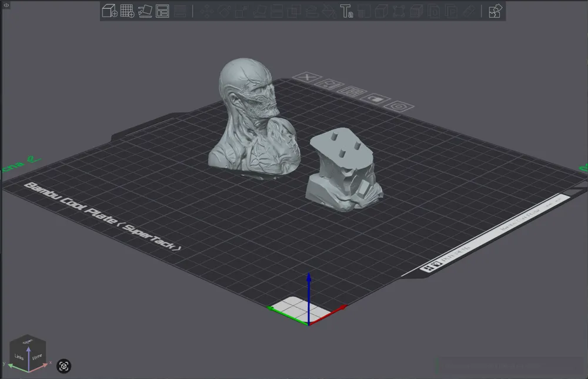Open the plate settings icon on the bed

coord(397,106)
